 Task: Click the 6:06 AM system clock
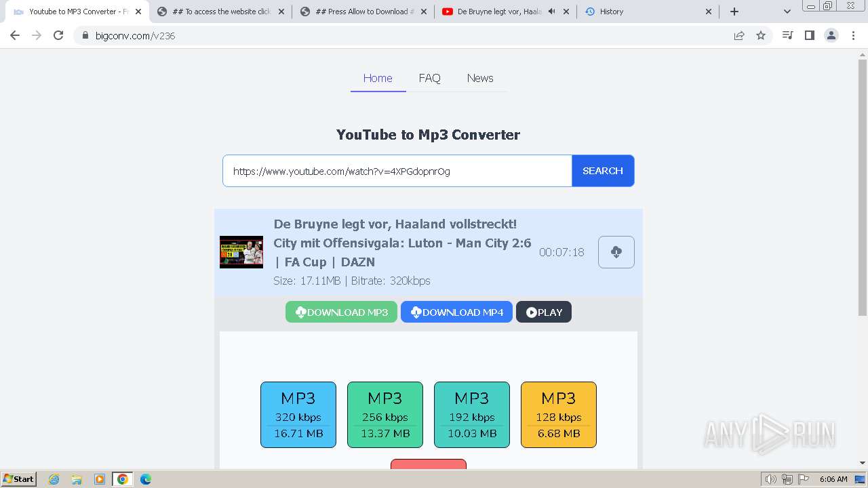(x=833, y=479)
